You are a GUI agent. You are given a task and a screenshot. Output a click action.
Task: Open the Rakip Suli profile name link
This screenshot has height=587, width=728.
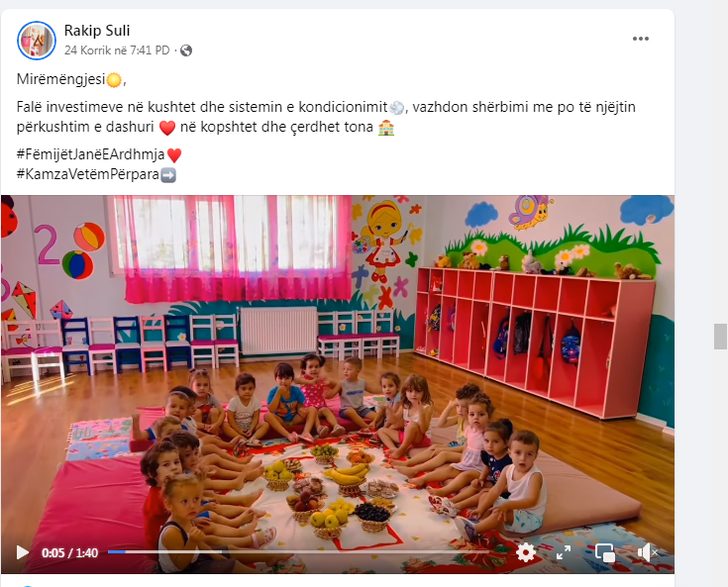click(97, 31)
